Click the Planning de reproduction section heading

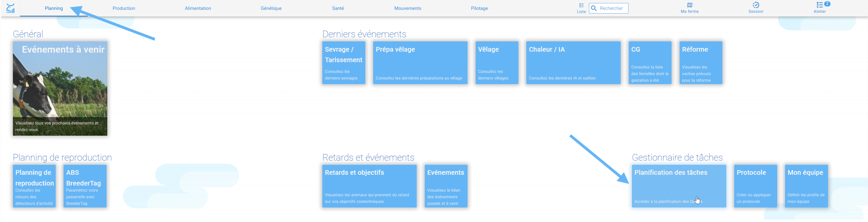pos(62,157)
